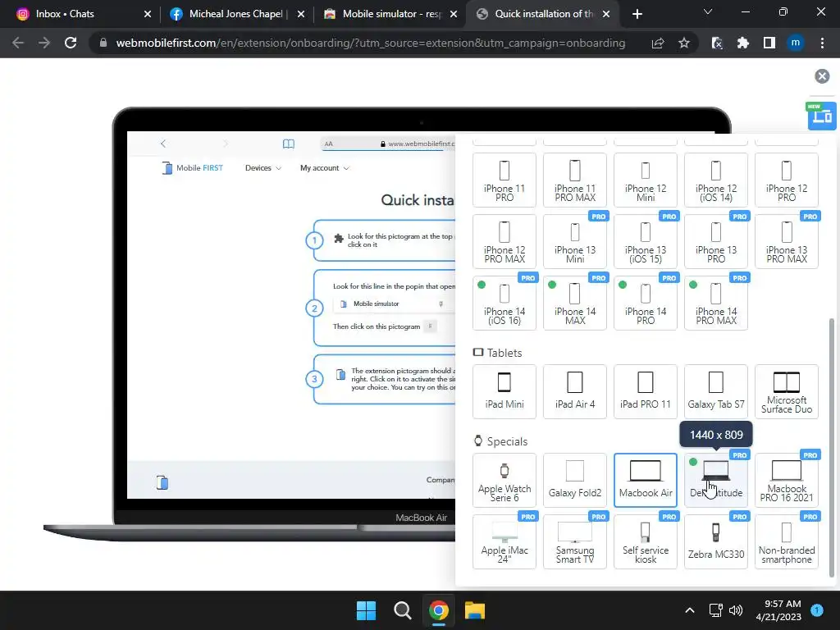Open the Chrome profile avatar
Image resolution: width=840 pixels, height=630 pixels.
[795, 43]
